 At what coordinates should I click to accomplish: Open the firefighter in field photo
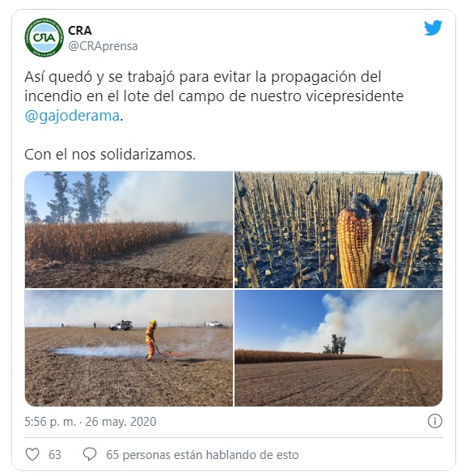tap(129, 348)
